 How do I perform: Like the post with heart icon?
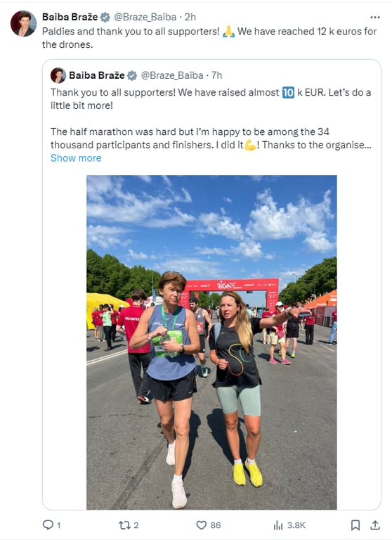(x=202, y=525)
